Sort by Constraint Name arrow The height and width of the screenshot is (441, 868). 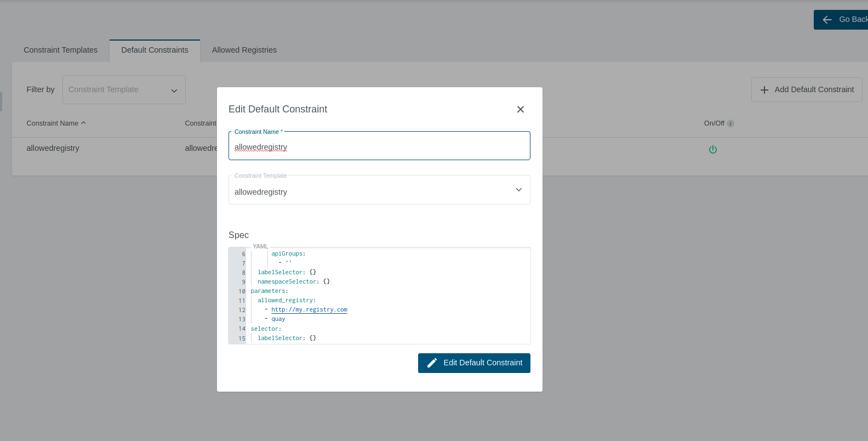[83, 123]
